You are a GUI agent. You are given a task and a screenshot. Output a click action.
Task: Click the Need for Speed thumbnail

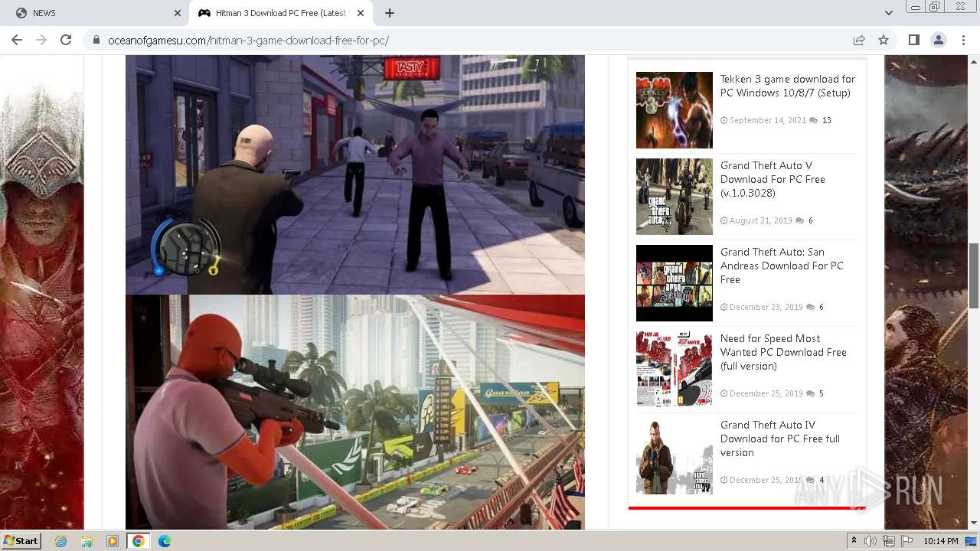coord(675,370)
